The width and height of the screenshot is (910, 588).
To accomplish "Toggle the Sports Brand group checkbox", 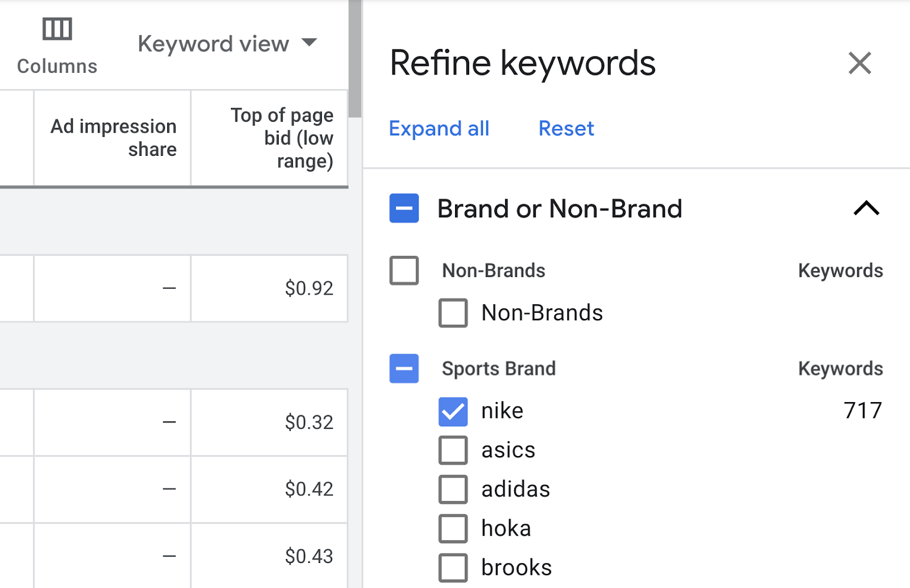I will point(404,368).
